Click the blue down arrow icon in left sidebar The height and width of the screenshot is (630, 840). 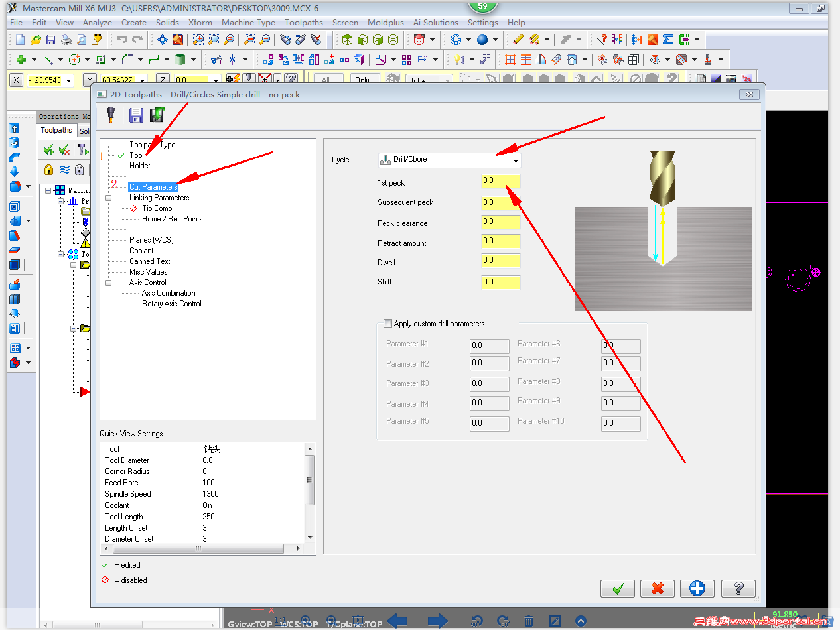15,172
